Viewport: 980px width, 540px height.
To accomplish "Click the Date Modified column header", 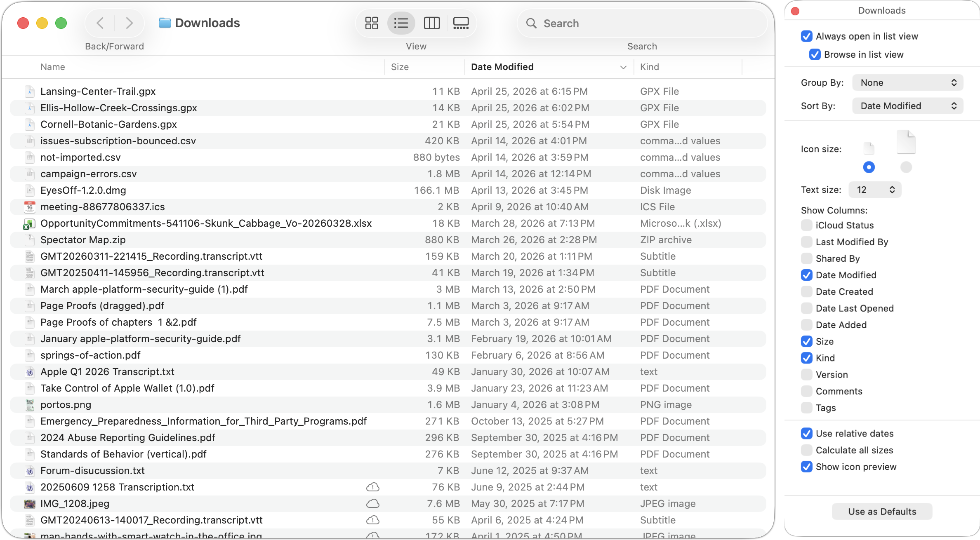I will [502, 67].
